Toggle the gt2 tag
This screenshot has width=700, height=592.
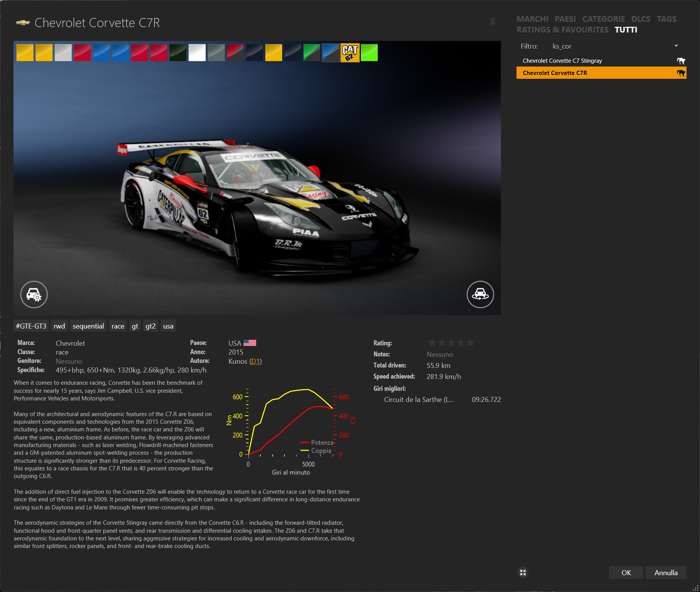pos(150,326)
